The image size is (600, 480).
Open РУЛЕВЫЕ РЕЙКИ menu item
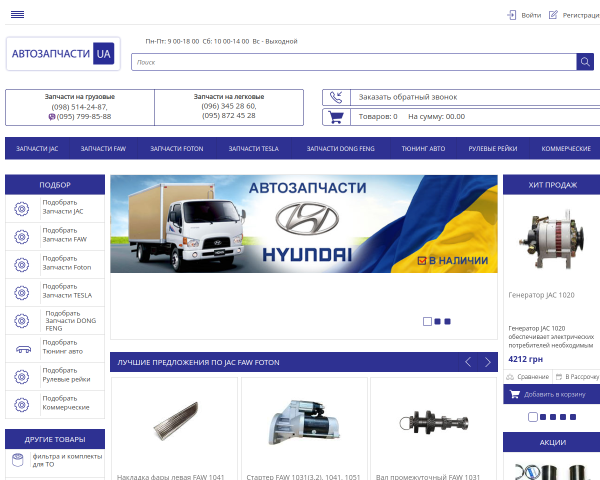click(493, 149)
